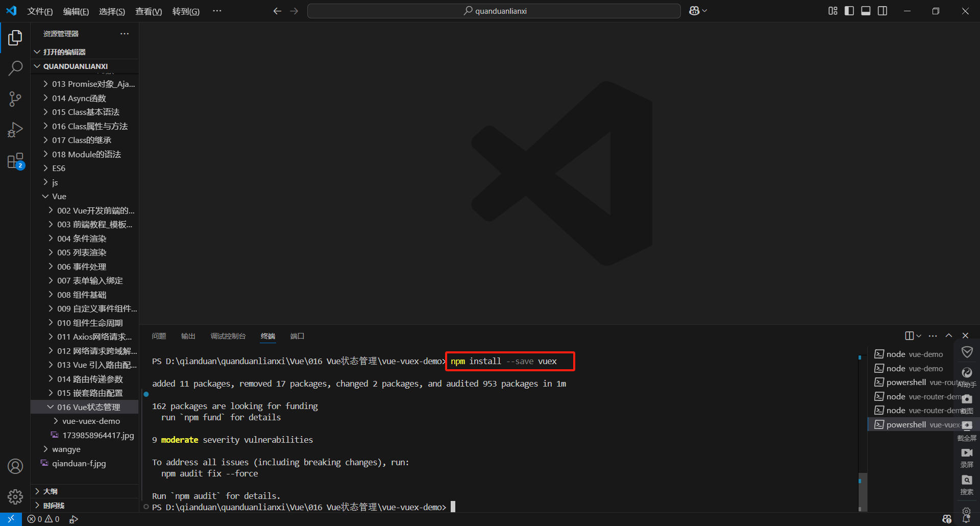Open the Accounts menu icon

tap(15, 466)
